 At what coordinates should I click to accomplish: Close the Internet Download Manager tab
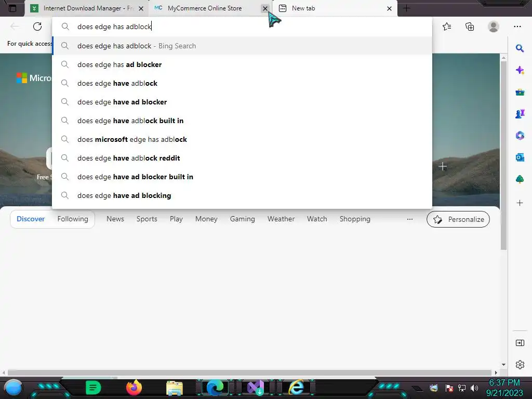(141, 8)
